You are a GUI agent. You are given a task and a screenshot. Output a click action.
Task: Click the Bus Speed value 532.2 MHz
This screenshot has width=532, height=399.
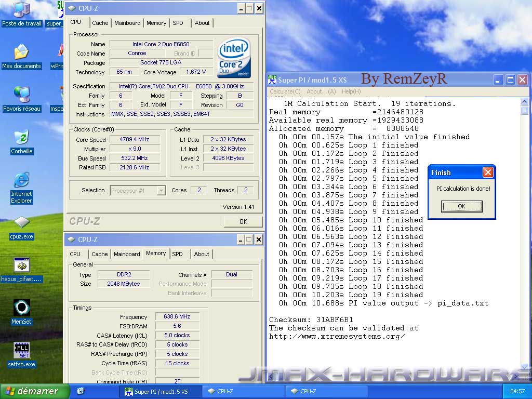point(135,158)
